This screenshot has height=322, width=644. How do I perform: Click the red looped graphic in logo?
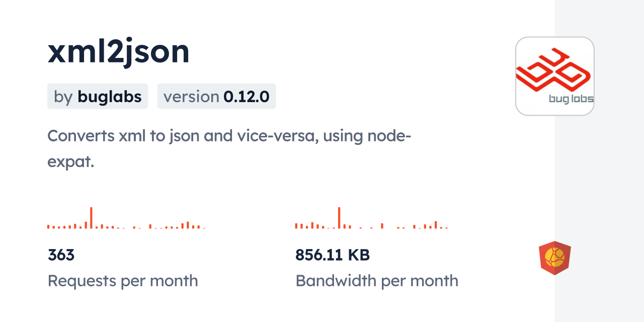[551, 71]
